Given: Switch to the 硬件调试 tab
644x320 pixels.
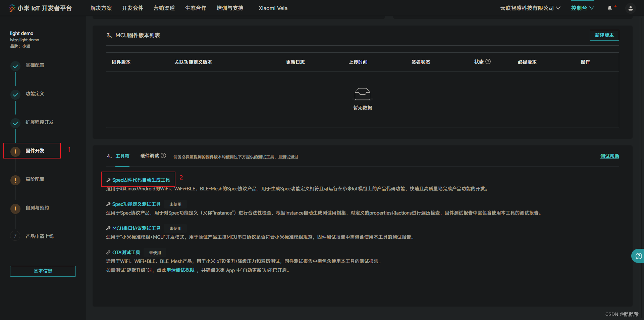Looking at the screenshot, I should pyautogui.click(x=150, y=156).
